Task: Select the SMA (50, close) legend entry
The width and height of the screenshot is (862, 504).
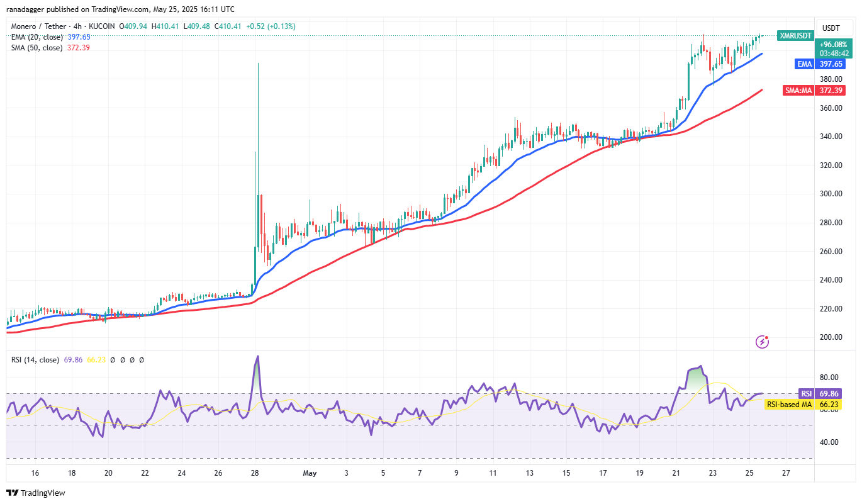Action: pos(36,48)
